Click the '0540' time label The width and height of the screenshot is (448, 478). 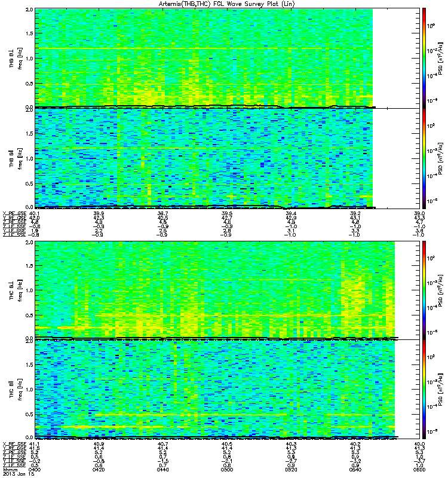pos(355,470)
